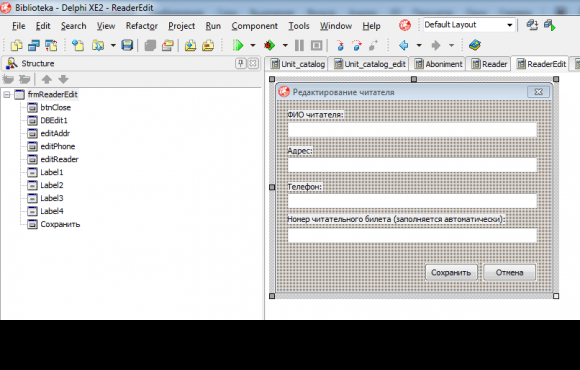Image resolution: width=580 pixels, height=370 pixels.
Task: Toggle the Structure panel pin button
Action: tap(240, 63)
